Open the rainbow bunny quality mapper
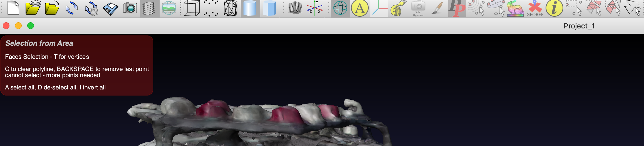Viewport: 644px width, 146px height. click(x=515, y=8)
